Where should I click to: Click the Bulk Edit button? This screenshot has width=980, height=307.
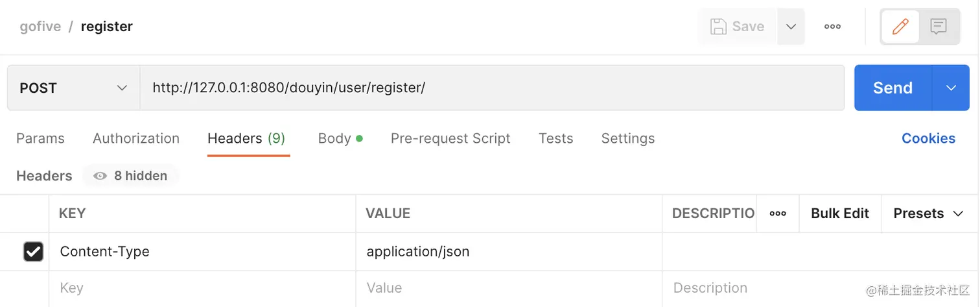[x=839, y=214]
